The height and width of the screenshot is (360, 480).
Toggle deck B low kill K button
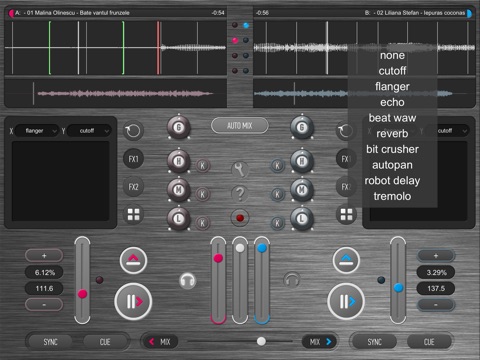(277, 223)
